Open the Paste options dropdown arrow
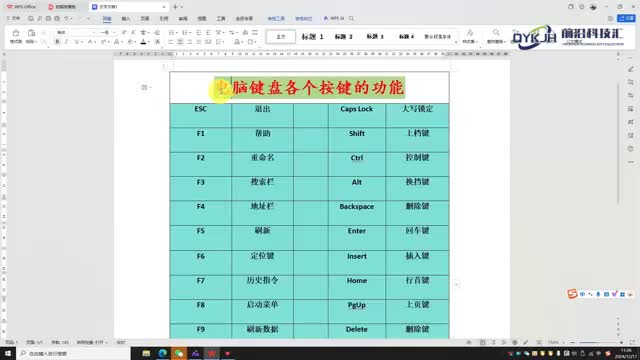 [x=36, y=42]
